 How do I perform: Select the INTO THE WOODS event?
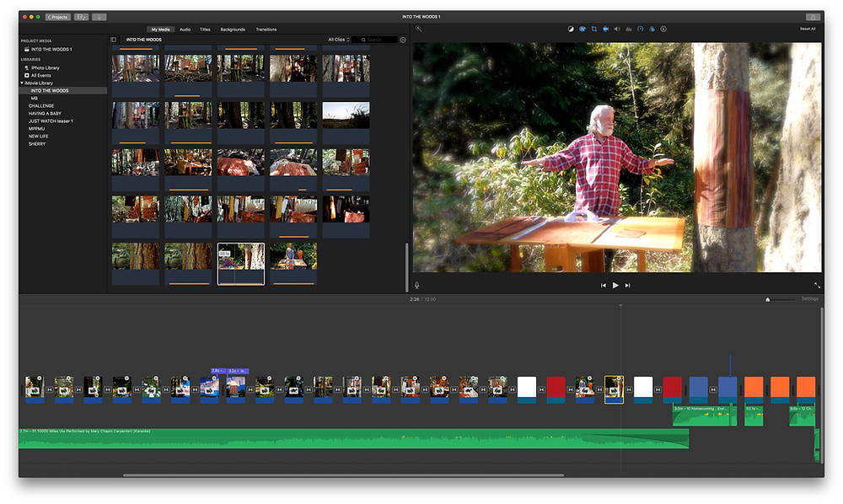[x=63, y=91]
